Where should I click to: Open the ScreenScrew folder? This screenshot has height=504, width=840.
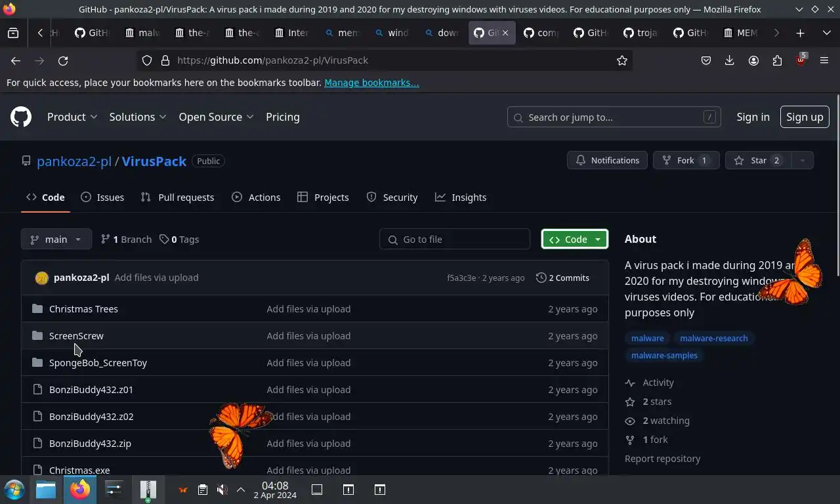[x=76, y=335]
